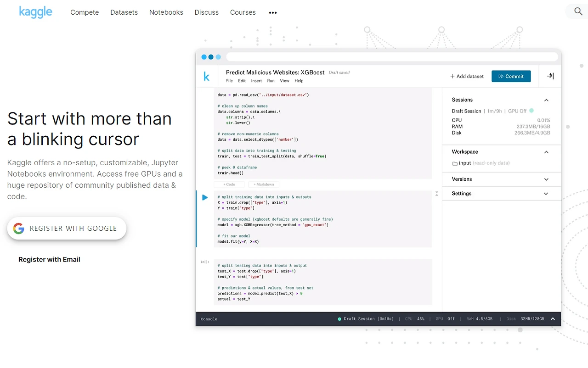Click the notebook title "Predict Malicious Websites: XGBoost"

click(x=275, y=72)
